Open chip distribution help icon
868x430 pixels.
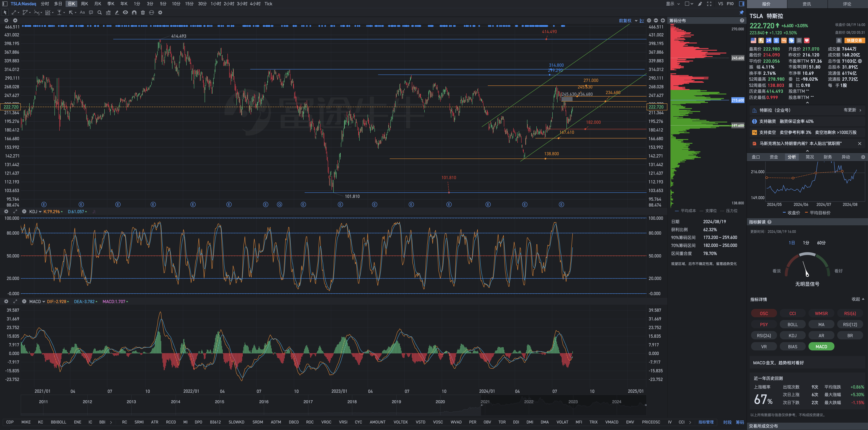[742, 21]
